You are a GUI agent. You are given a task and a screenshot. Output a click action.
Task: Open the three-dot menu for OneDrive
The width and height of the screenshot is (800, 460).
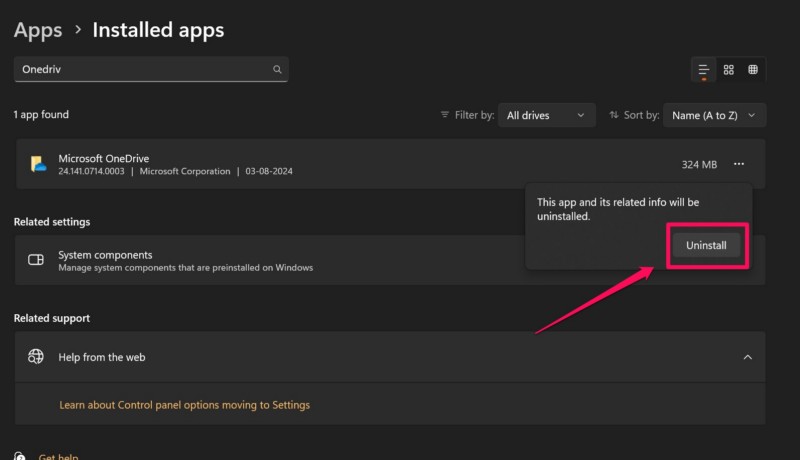pyautogui.click(x=738, y=164)
